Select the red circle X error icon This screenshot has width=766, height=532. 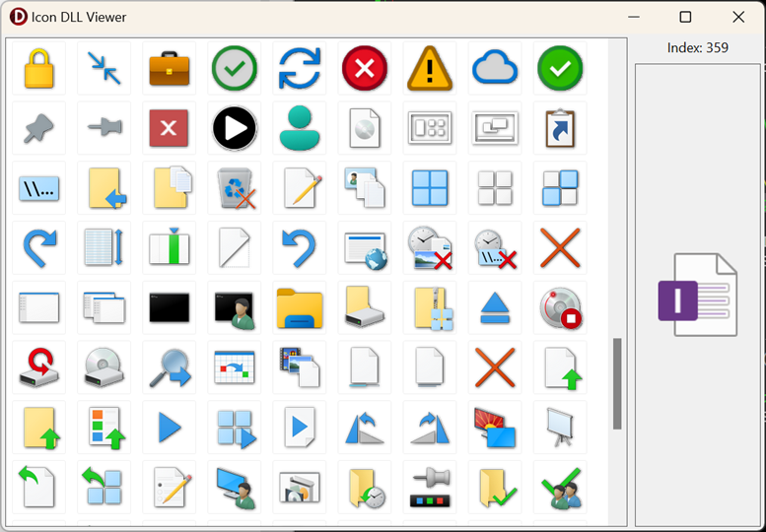(x=365, y=68)
